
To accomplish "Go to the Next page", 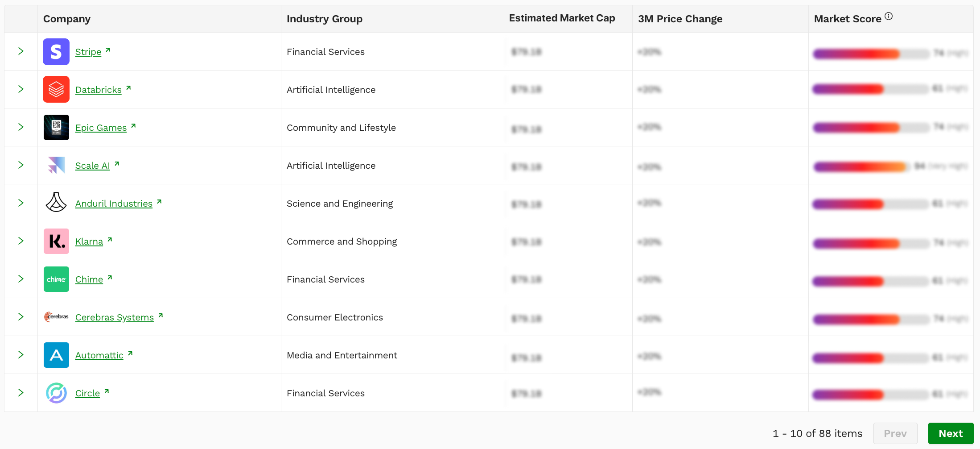I will (x=951, y=433).
